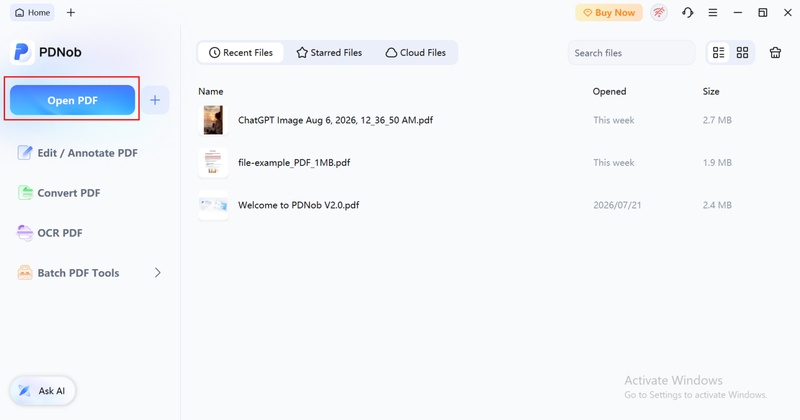Click the ChatGPT Image PDF thumbnail
Screen dimensions: 800x420
(x=213, y=120)
